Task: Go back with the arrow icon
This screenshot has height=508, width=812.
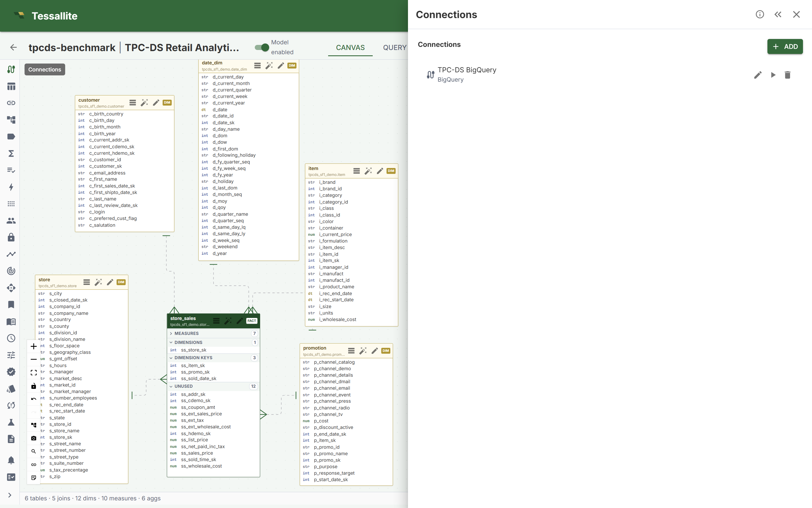Action: (x=14, y=47)
